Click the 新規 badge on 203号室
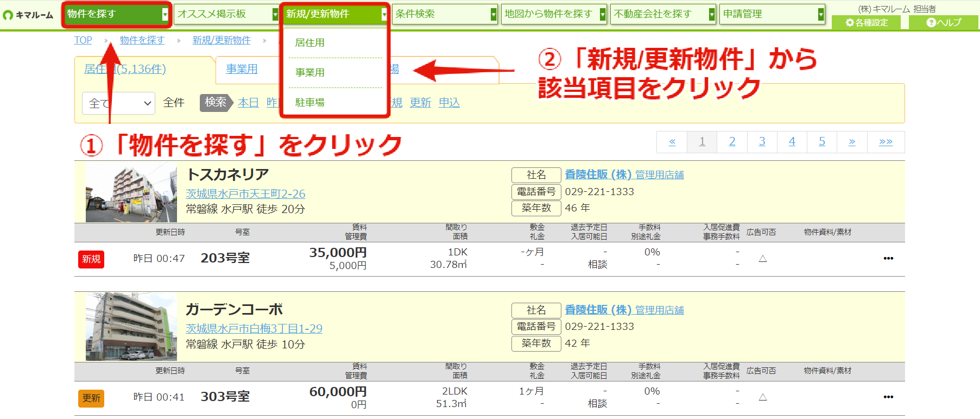 (x=91, y=259)
